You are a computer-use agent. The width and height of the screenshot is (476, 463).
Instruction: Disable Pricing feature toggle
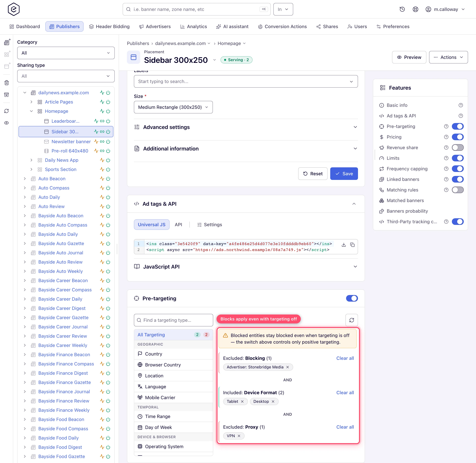[457, 137]
